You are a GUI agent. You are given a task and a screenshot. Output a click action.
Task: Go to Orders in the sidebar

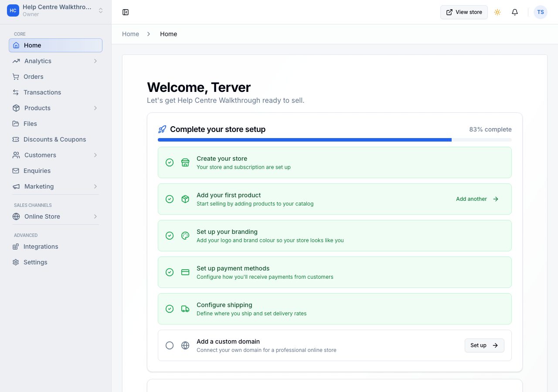click(55, 77)
